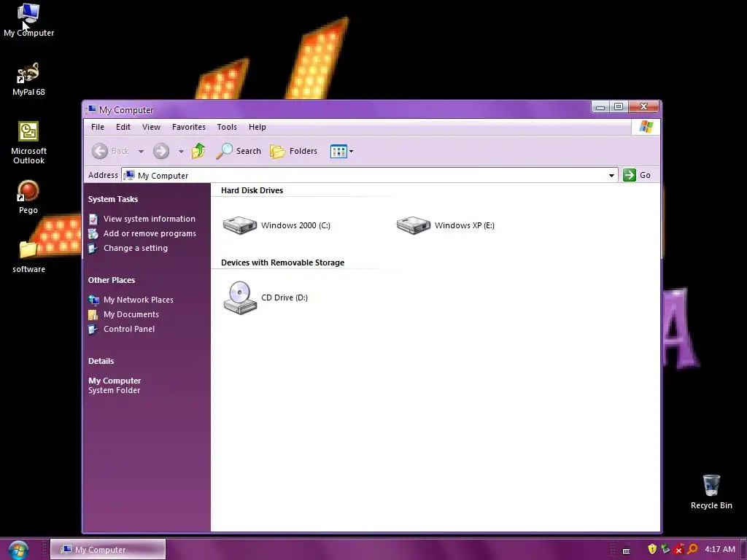Collapse the System Tasks section header
Viewport: 747px width, 560px height.
tap(113, 199)
